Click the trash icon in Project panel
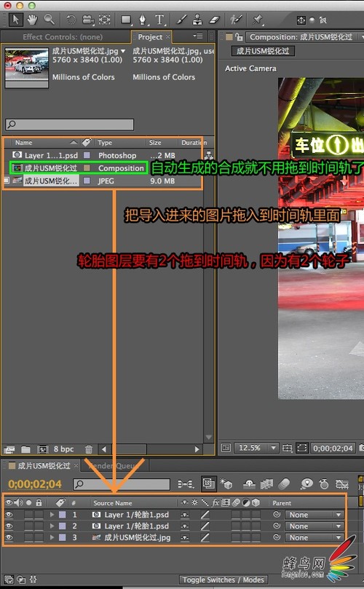 (89, 449)
